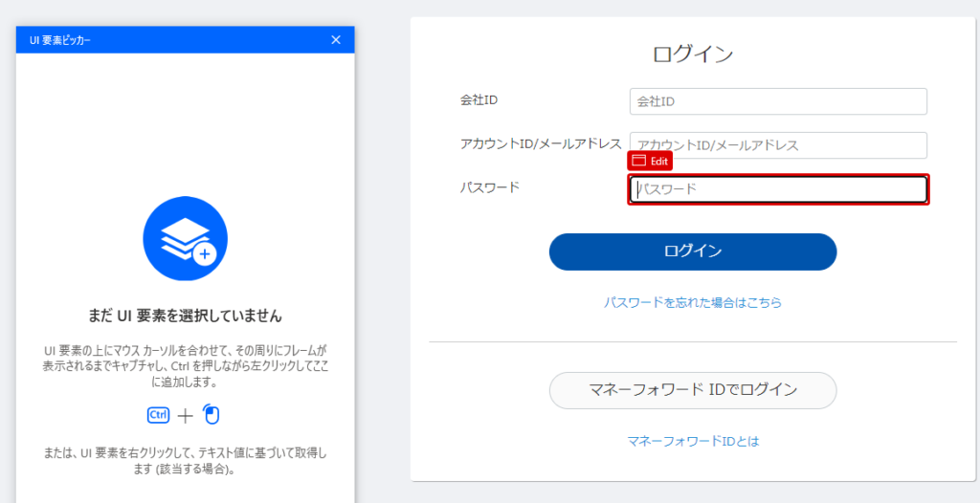The height and width of the screenshot is (503, 980).
Task: Open パスワードを忘れた場合はこちら link
Action: pyautogui.click(x=693, y=303)
